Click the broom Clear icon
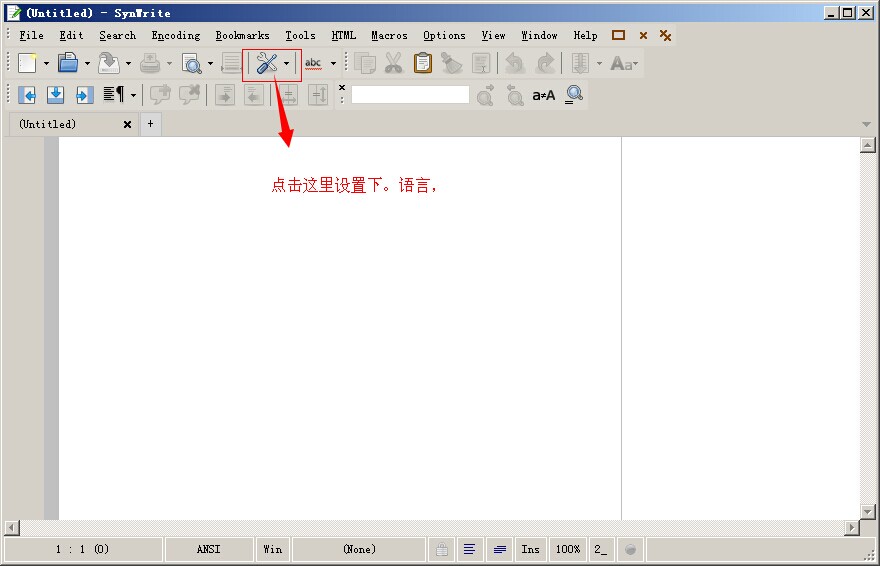This screenshot has width=880, height=566. 452,63
